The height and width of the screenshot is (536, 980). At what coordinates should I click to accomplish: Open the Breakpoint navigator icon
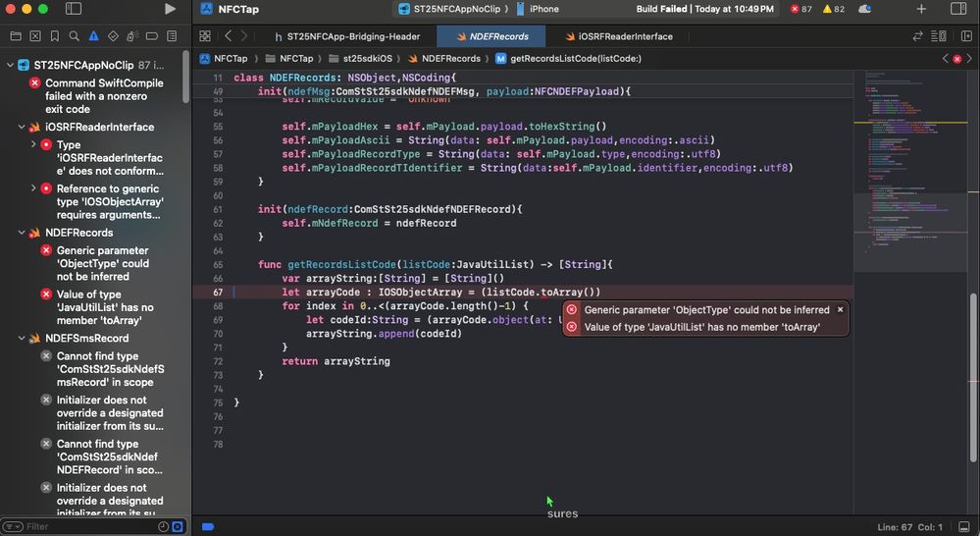coord(152,36)
